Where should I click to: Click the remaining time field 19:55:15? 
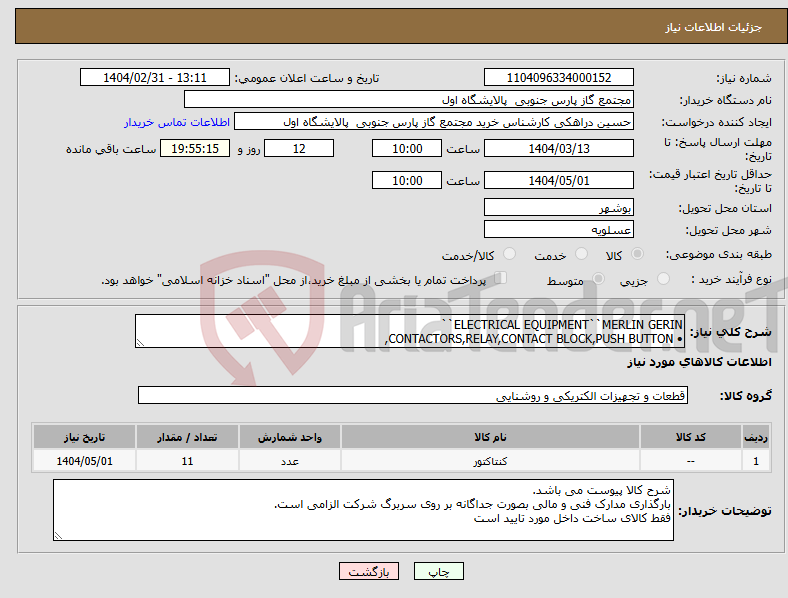tap(195, 148)
